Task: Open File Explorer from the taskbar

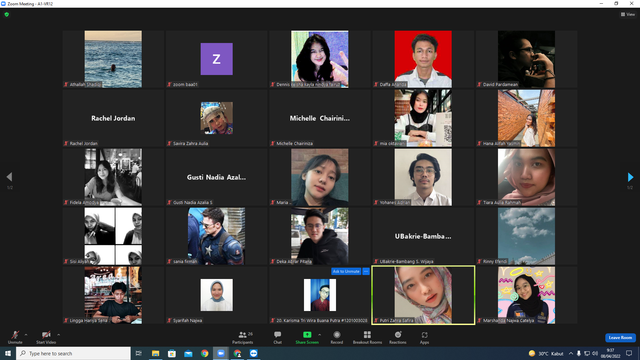Action: [x=156, y=353]
